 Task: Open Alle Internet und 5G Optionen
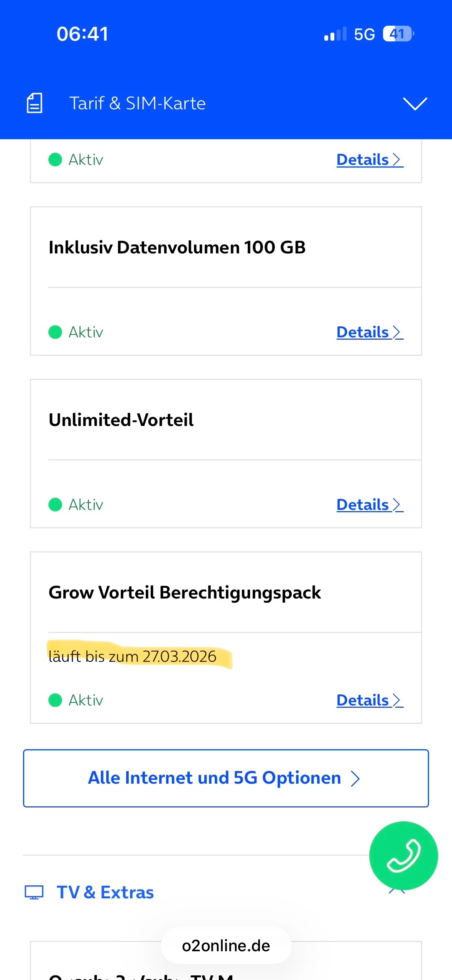click(x=226, y=778)
